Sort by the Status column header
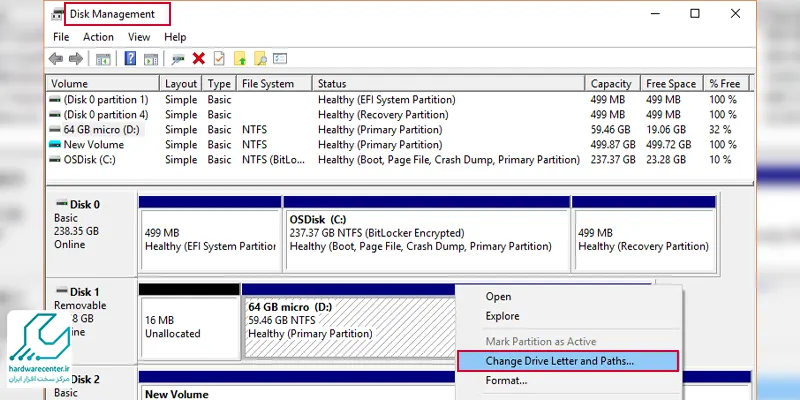 tap(448, 84)
